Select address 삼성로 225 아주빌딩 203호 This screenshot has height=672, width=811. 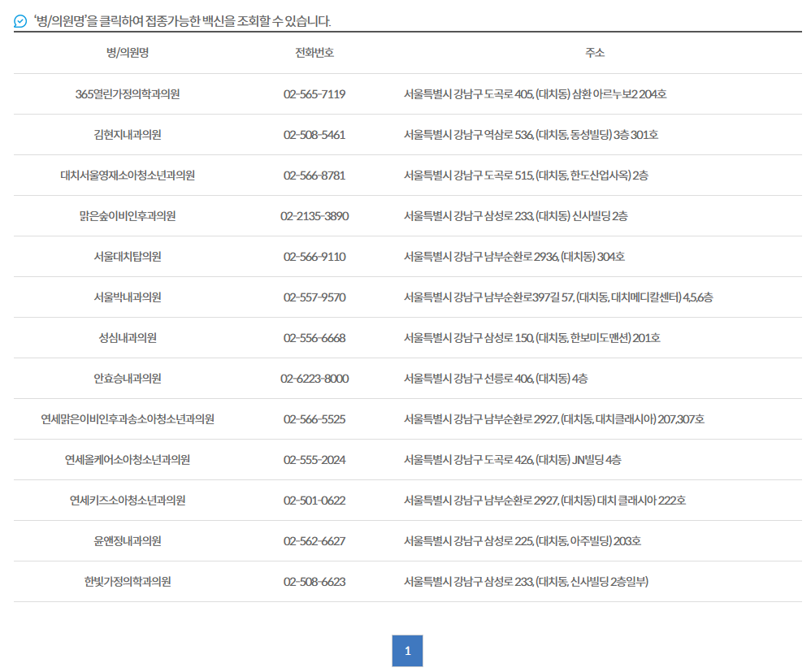523,541
